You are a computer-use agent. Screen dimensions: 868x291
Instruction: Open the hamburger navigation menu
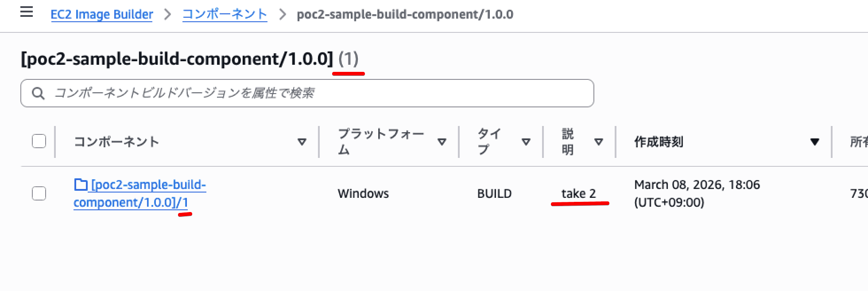[27, 12]
